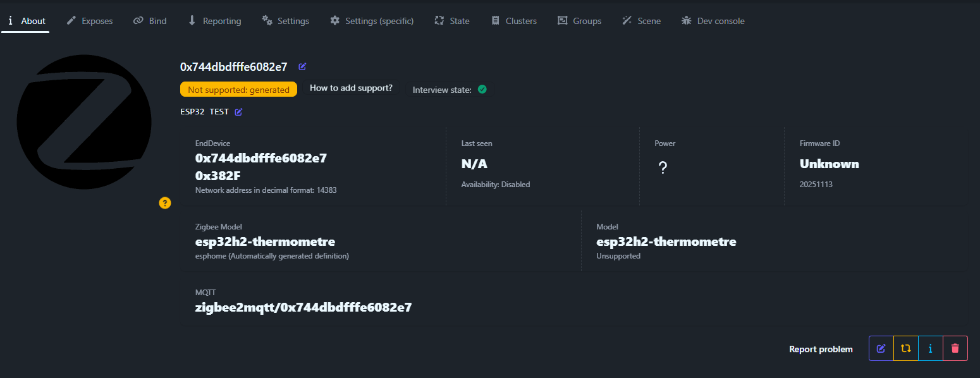Go to the Settings tab
Viewport: 980px width, 378px height.
pos(286,21)
